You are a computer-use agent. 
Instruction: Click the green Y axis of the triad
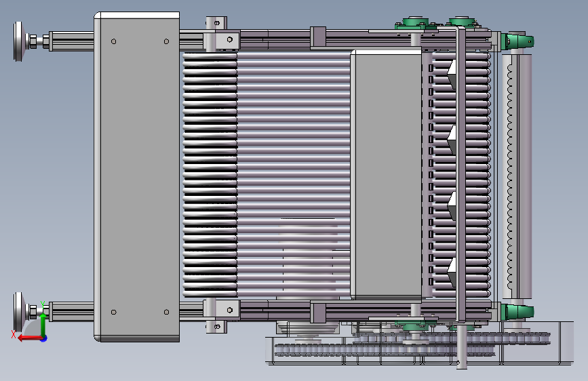[x=43, y=325]
